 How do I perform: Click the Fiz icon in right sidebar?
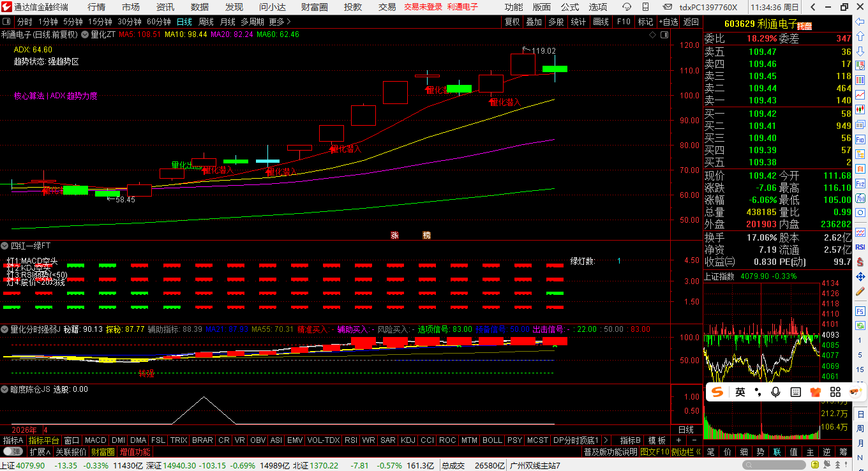860,183
